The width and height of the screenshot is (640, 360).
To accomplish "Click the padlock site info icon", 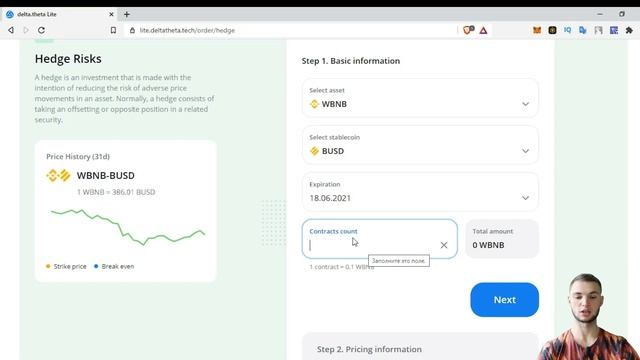I will click(x=132, y=30).
